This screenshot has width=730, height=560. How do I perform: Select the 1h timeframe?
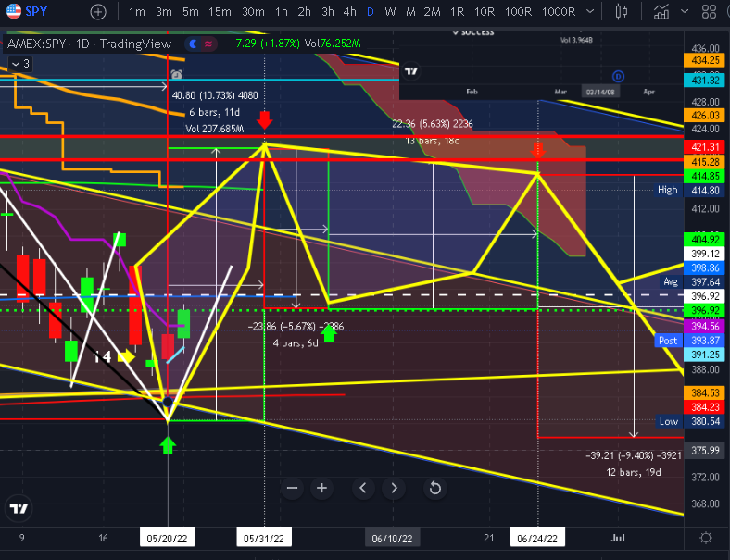point(282,12)
